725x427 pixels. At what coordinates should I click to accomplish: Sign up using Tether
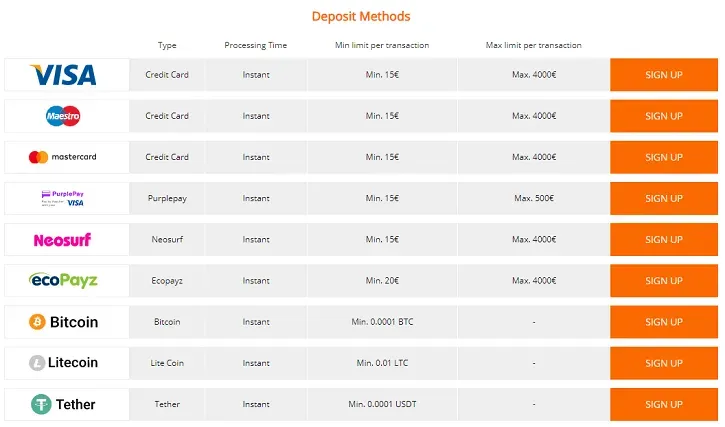coord(664,404)
